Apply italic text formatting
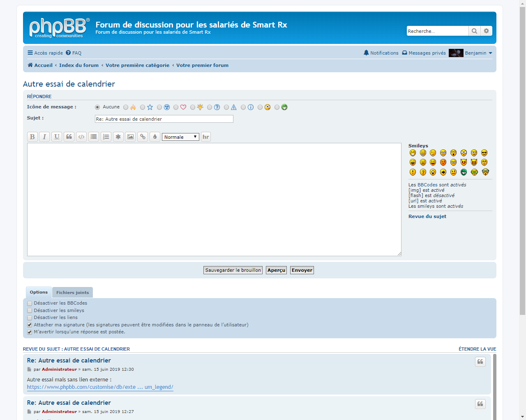526x420 pixels. click(x=44, y=137)
